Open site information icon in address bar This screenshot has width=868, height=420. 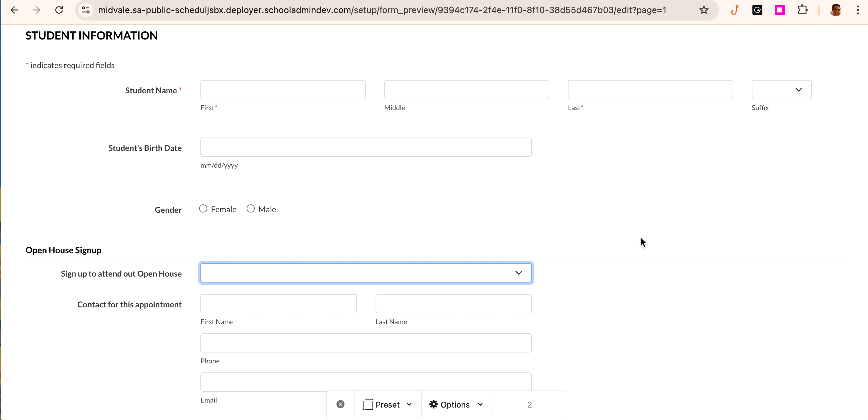click(86, 10)
